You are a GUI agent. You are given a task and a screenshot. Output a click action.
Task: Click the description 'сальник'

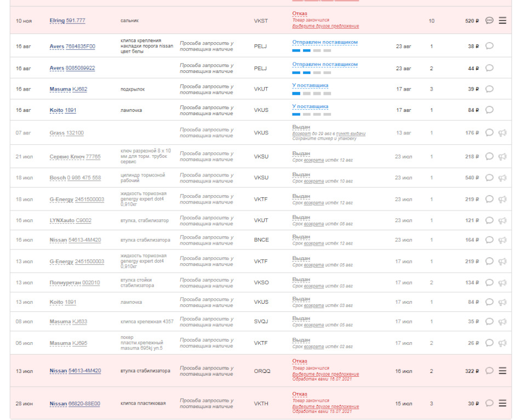coord(129,20)
